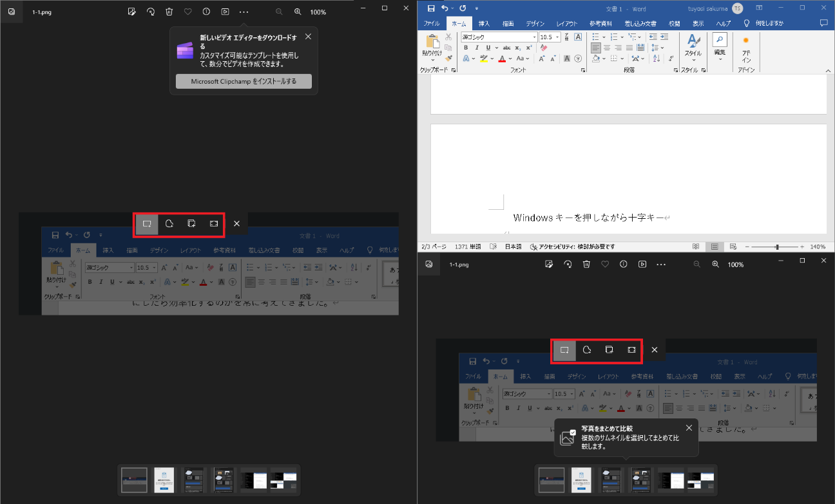Screen dimensions: 835x504
Task: Click the Microsoft Clipchamp をインストールする button
Action: (x=244, y=82)
